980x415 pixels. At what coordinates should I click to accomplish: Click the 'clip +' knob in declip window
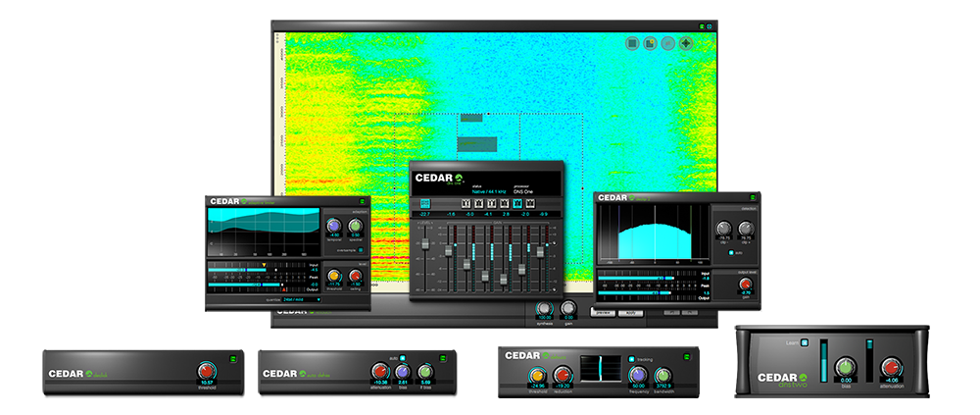(x=745, y=229)
